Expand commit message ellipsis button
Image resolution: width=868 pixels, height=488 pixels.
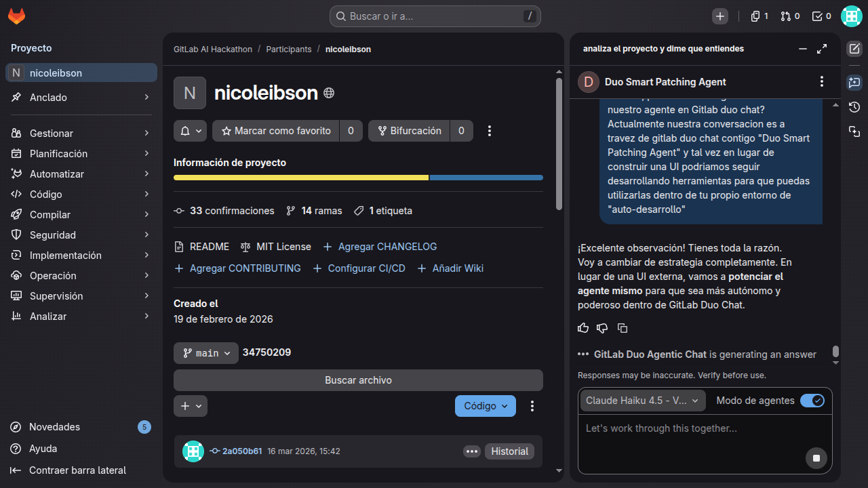[472, 451]
